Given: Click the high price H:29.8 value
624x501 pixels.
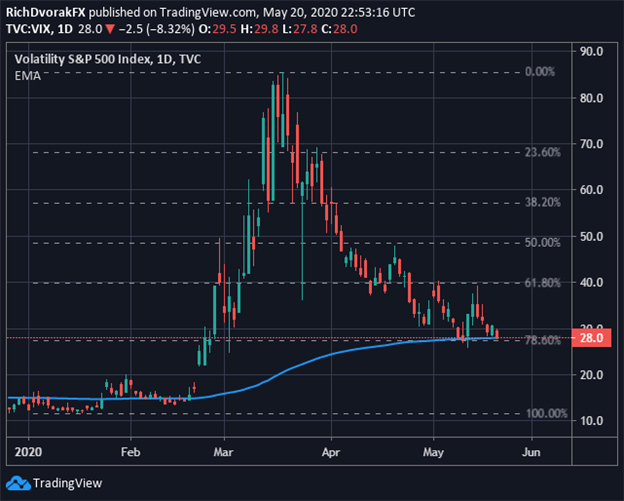Looking at the screenshot, I should coord(259,29).
